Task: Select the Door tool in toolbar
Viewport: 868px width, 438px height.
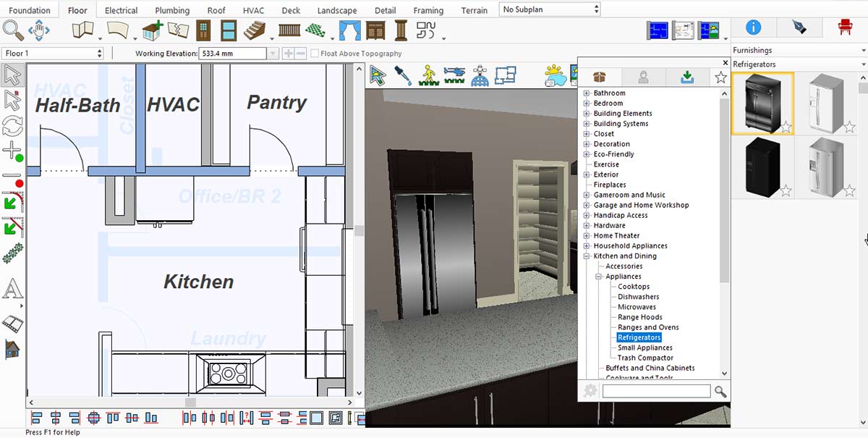Action: (x=203, y=31)
